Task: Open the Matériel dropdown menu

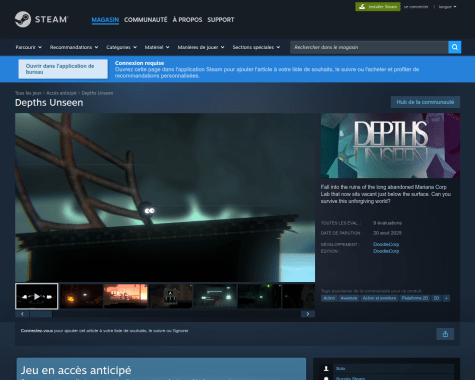Action: point(157,47)
